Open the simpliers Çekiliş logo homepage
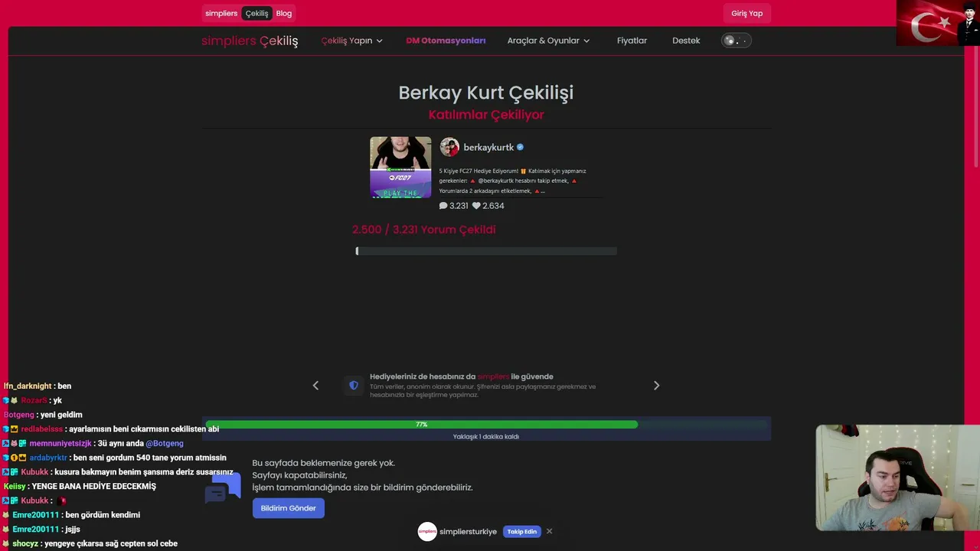This screenshot has width=980, height=551. [x=250, y=41]
